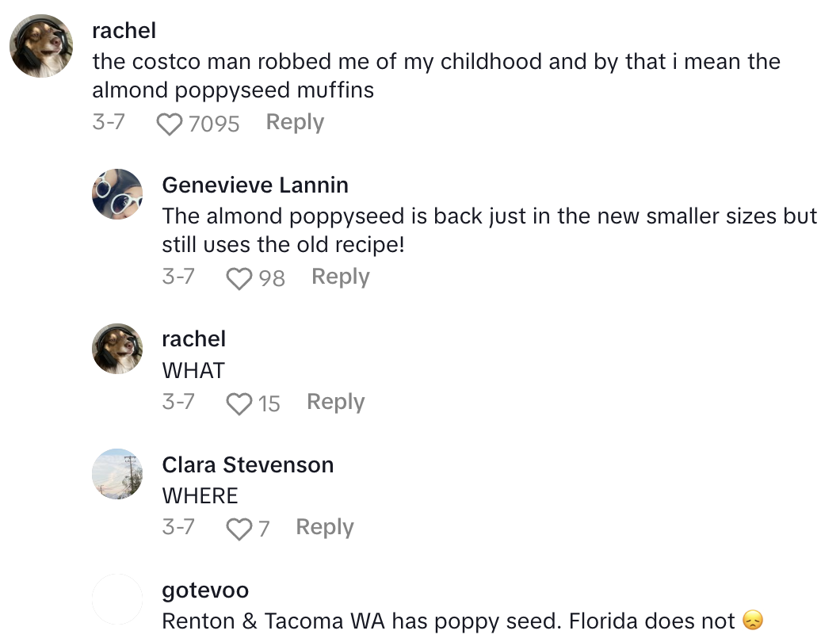
Task: Select gotevoo's Renton & Tacoma comment text
Action: tap(449, 621)
